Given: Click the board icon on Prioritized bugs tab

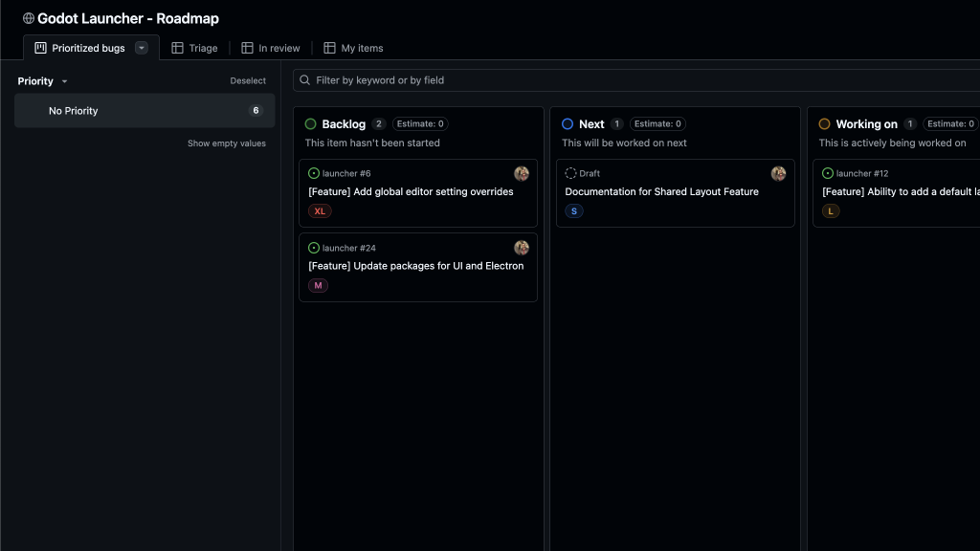Looking at the screenshot, I should pos(40,48).
